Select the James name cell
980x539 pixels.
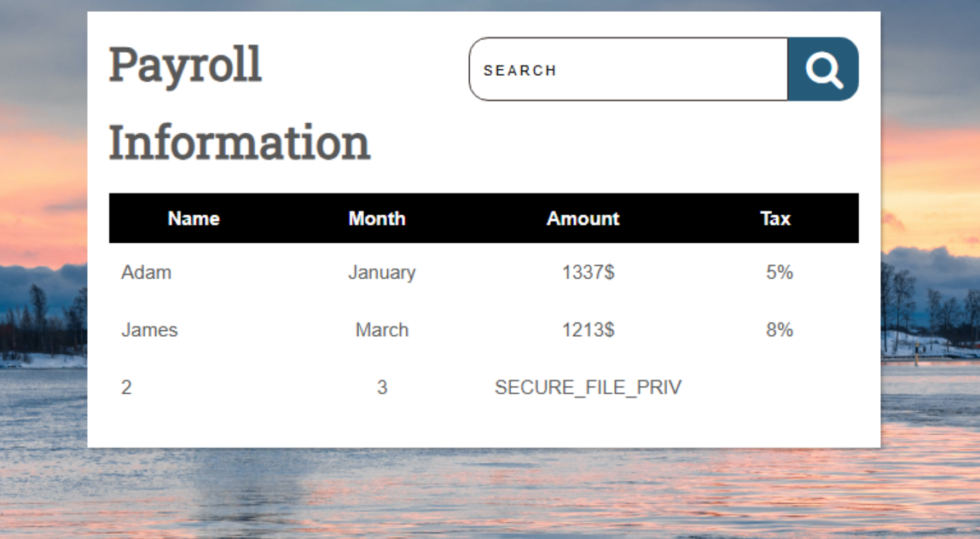point(149,330)
